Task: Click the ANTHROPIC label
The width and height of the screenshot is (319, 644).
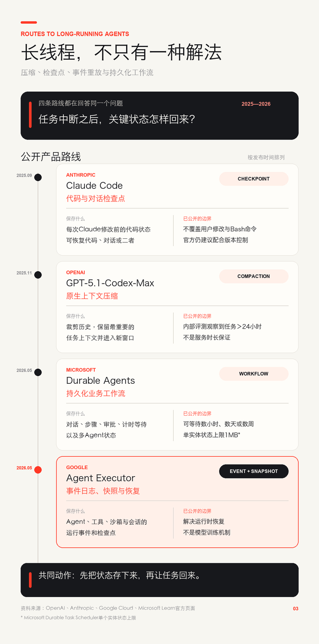Action: pos(81,175)
